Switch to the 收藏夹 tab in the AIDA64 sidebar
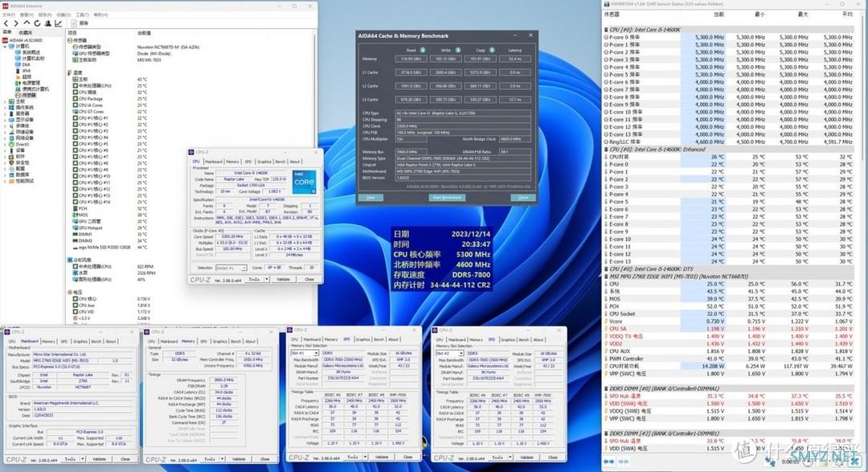This screenshot has height=472, width=868. (26, 33)
